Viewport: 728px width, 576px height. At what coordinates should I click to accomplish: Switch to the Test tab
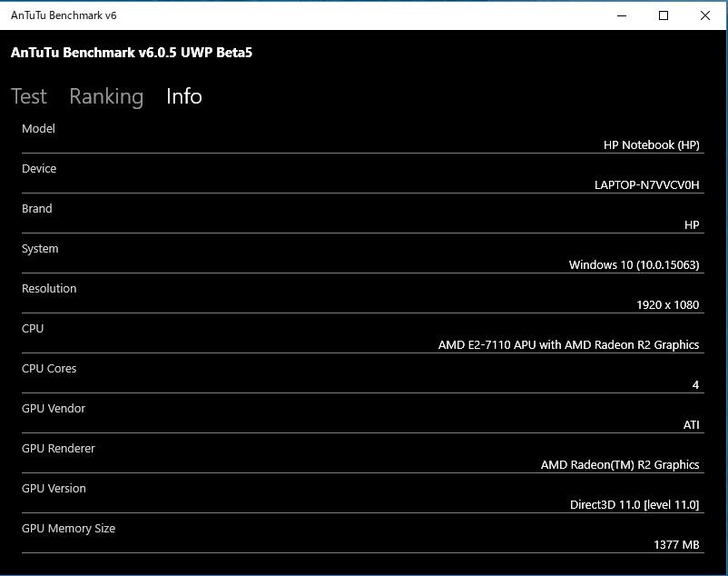point(28,96)
